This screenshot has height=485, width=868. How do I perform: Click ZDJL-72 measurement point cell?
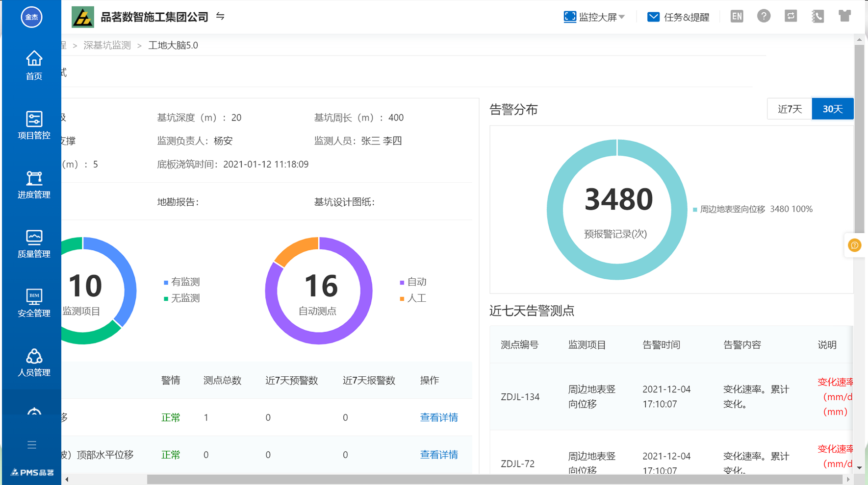518,463
